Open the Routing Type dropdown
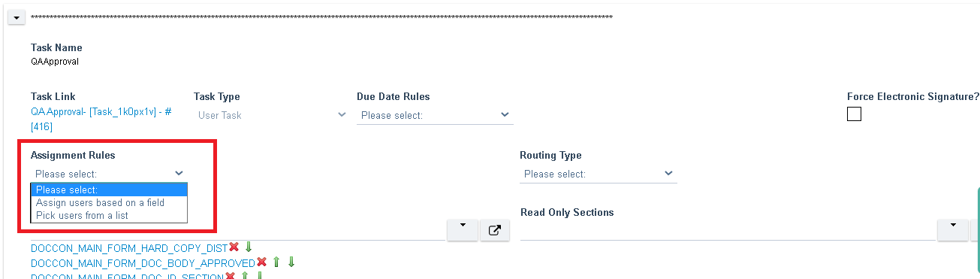The image size is (980, 279). [598, 174]
